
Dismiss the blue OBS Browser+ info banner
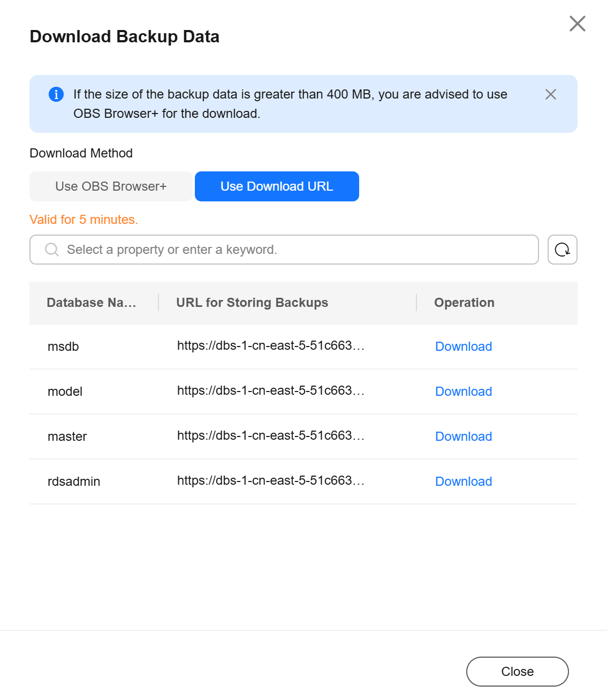click(550, 94)
